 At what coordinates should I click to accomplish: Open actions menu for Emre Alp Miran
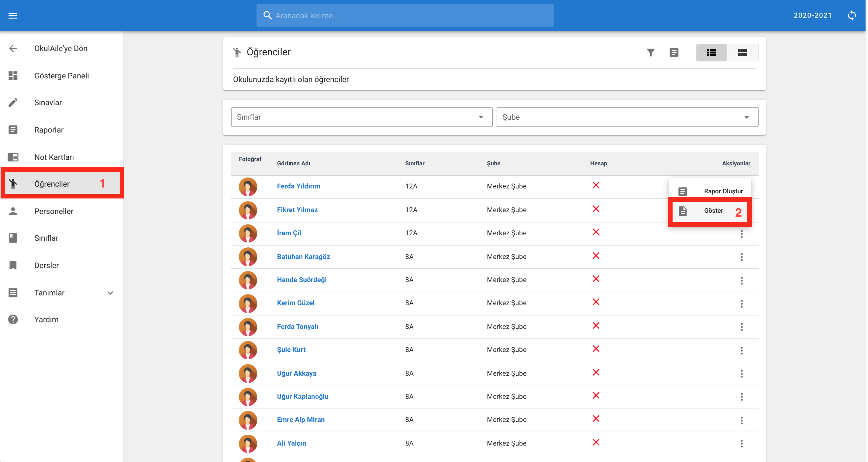point(741,420)
